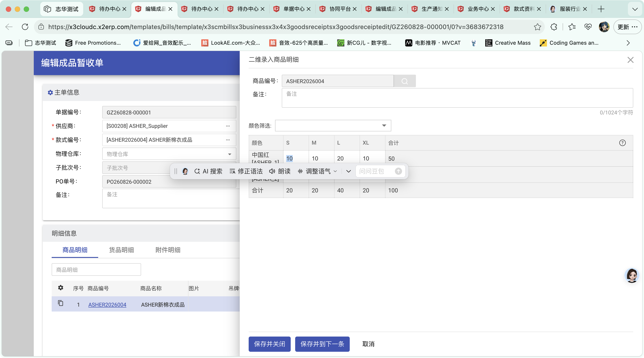Open a new browser tab
This screenshot has width=644, height=358.
(x=601, y=9)
